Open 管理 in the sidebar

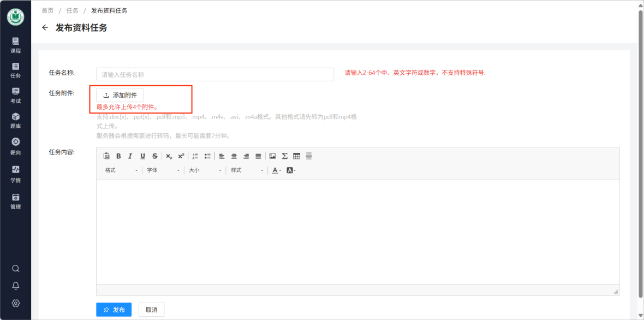(x=16, y=202)
